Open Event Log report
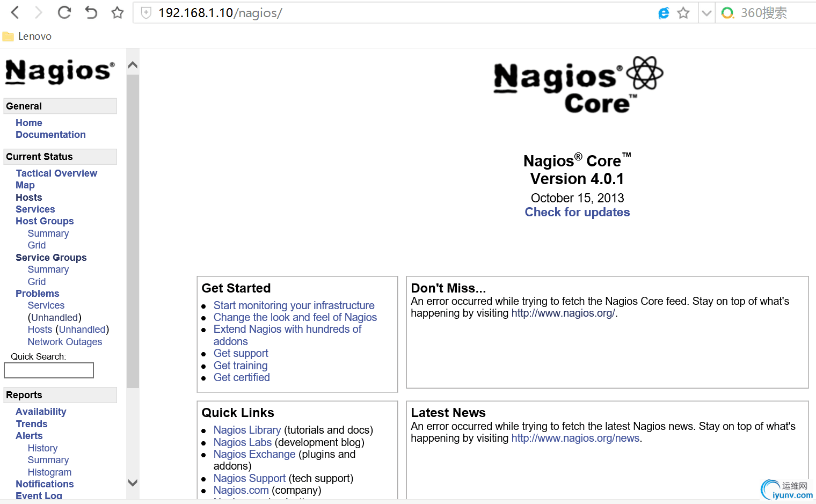Viewport: 816px width, 504px height. click(39, 495)
